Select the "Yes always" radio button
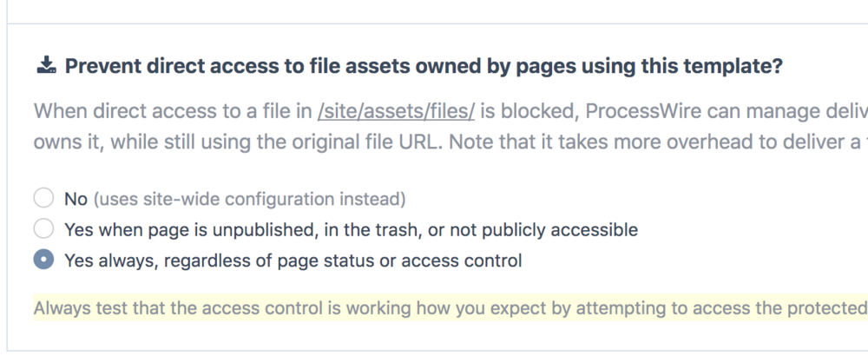The width and height of the screenshot is (868, 363). [44, 261]
